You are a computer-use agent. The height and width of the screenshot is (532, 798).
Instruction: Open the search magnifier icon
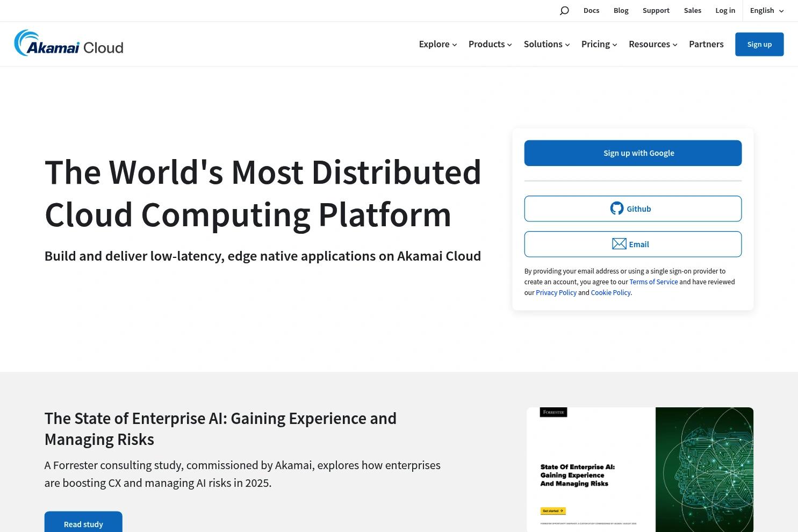(x=564, y=11)
